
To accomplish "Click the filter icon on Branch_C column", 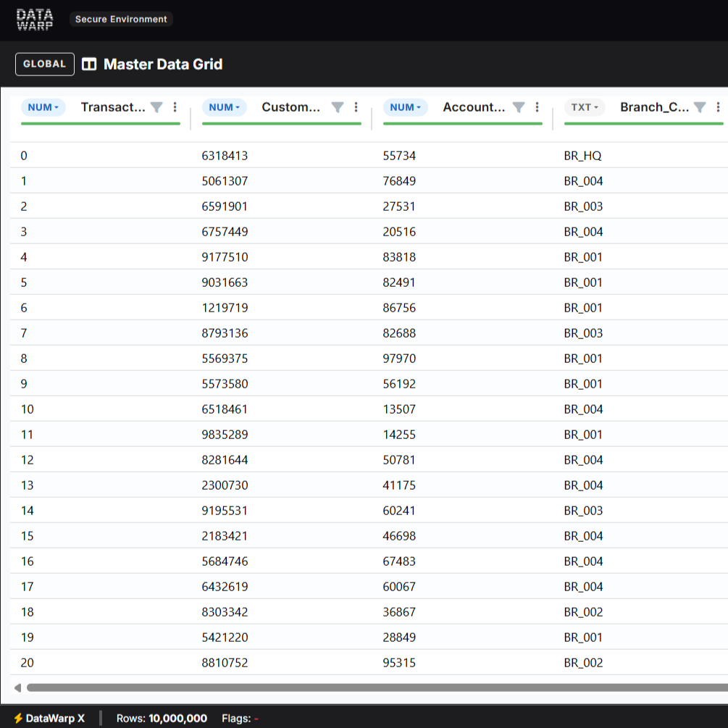I will tap(700, 107).
